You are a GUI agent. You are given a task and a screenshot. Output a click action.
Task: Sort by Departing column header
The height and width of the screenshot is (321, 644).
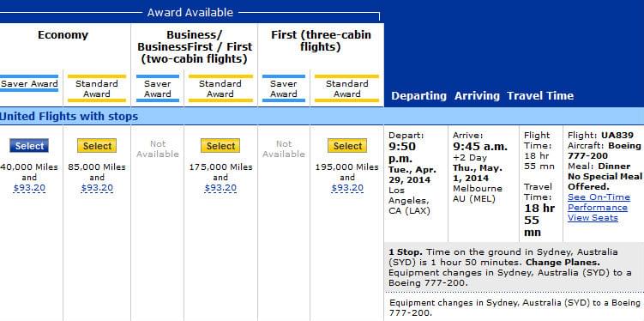point(418,96)
